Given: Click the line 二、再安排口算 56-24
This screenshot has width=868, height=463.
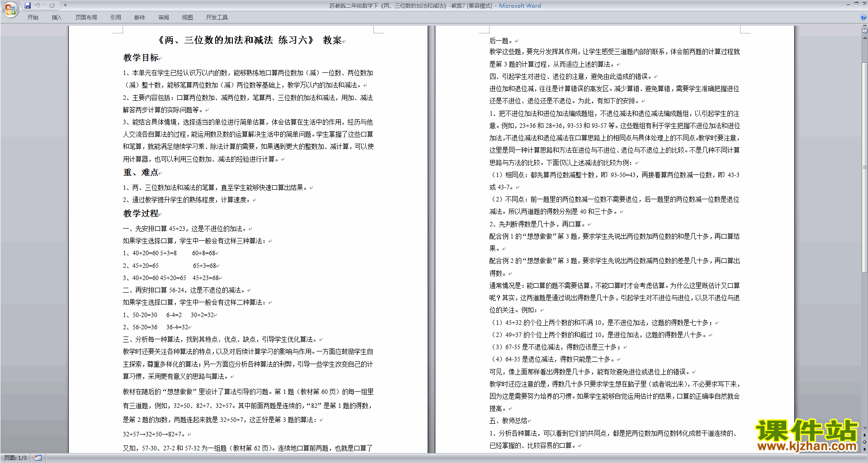Looking at the screenshot, I should [x=185, y=290].
